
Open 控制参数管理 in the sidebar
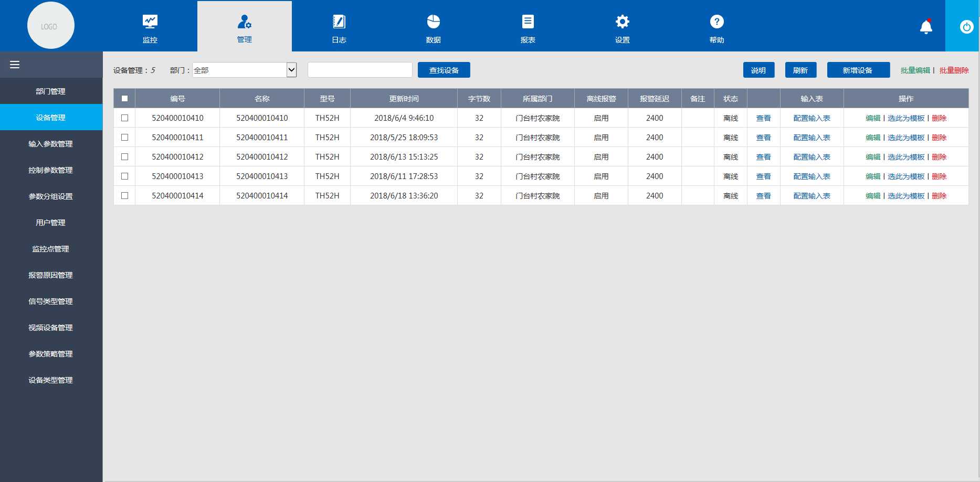[x=51, y=170]
